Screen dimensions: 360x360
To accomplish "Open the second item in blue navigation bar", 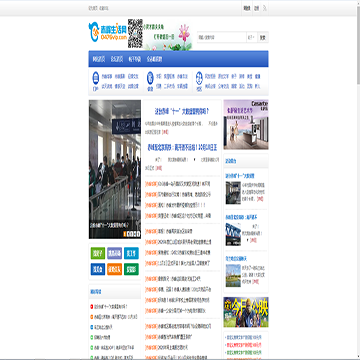I will [117, 59].
